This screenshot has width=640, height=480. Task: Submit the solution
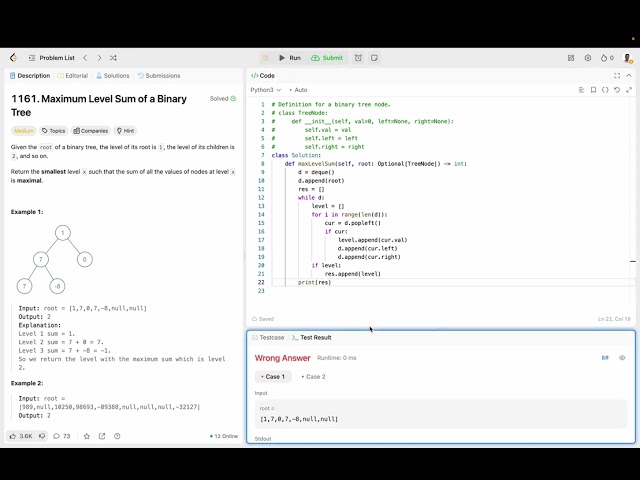[x=327, y=58]
